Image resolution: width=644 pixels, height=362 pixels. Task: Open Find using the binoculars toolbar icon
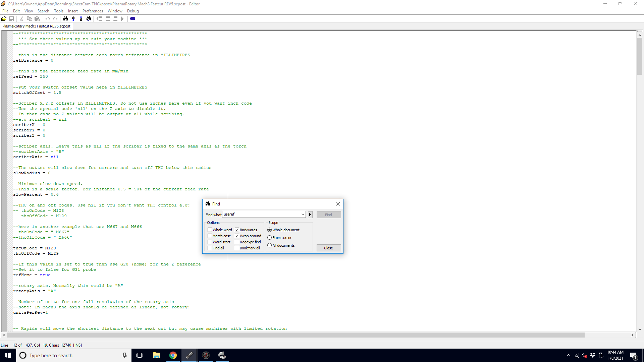66,19
